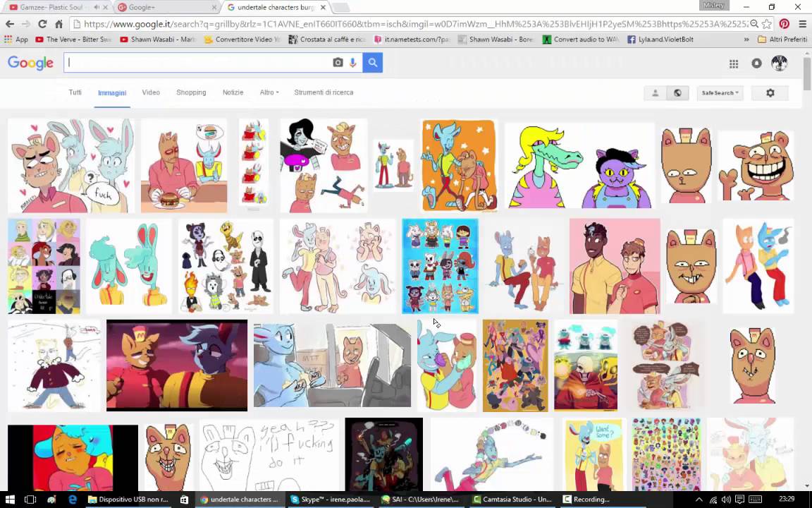Switch to the Gamzee- Plastic Soul browser tab
812x508 pixels.
(x=51, y=7)
